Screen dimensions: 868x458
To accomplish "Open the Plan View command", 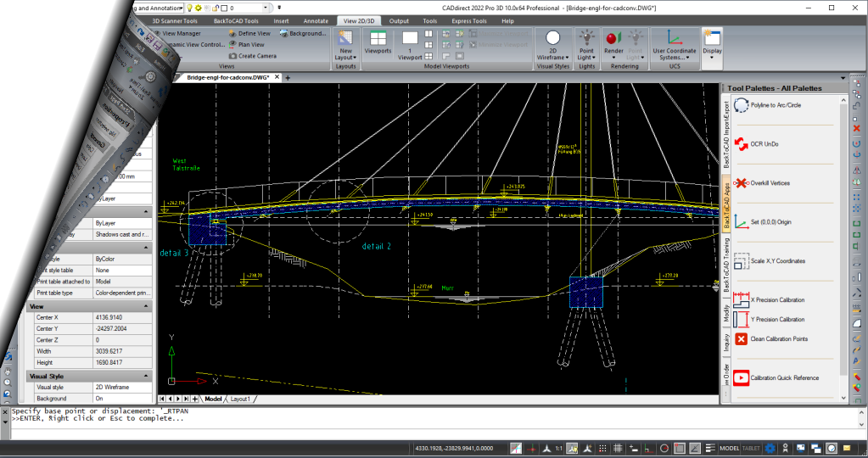I will pyautogui.click(x=247, y=45).
